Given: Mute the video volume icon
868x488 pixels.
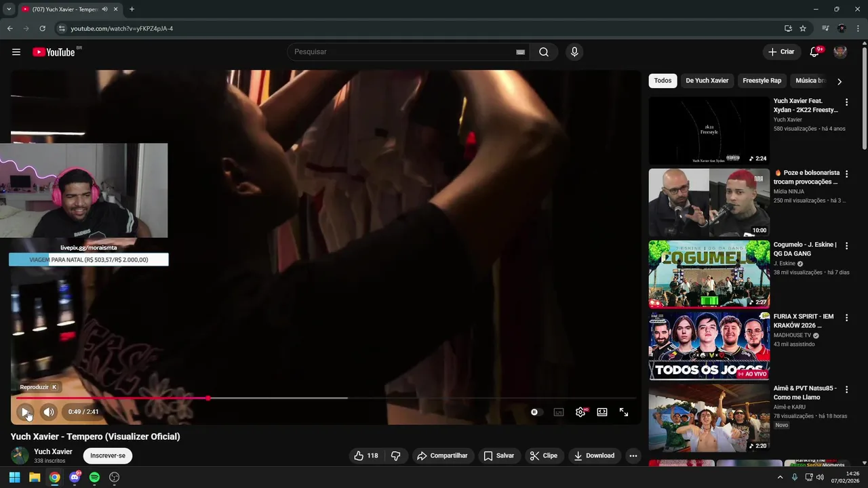Looking at the screenshot, I should click(49, 412).
